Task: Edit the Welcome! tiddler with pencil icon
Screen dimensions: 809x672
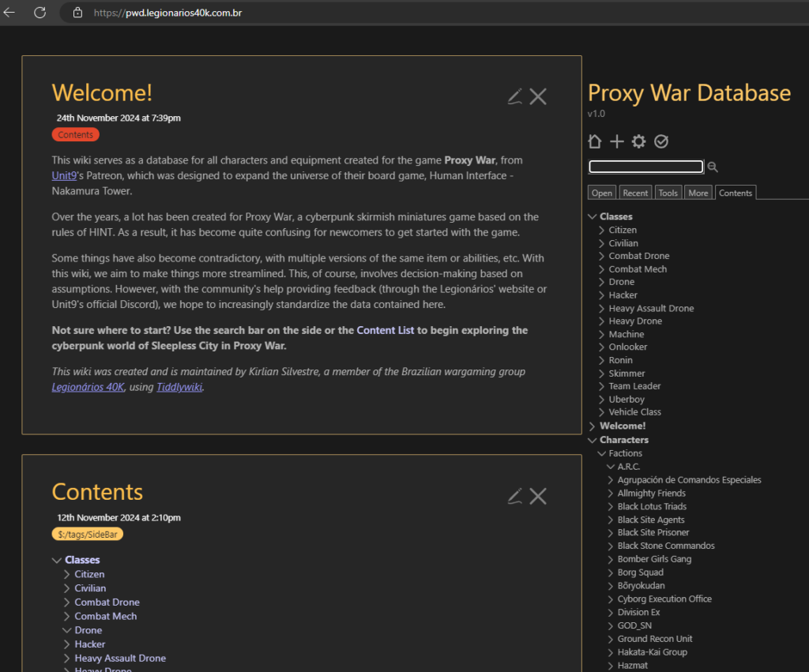Action: 515,96
